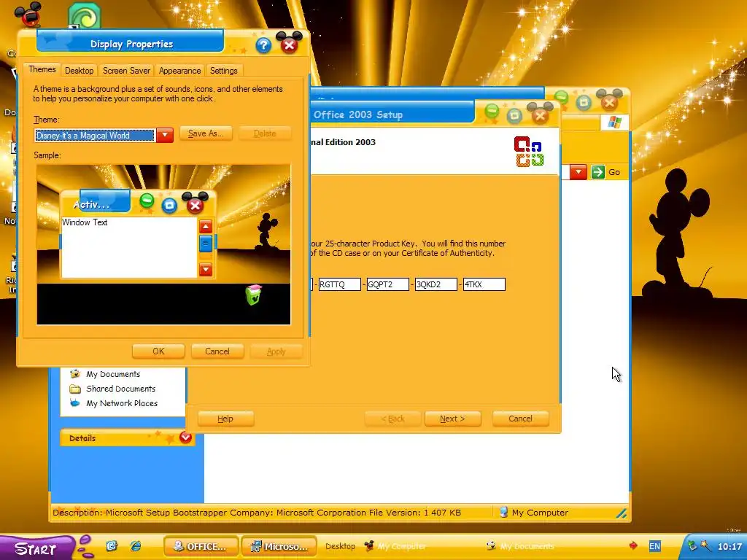Click OK in Display Properties

(x=158, y=351)
